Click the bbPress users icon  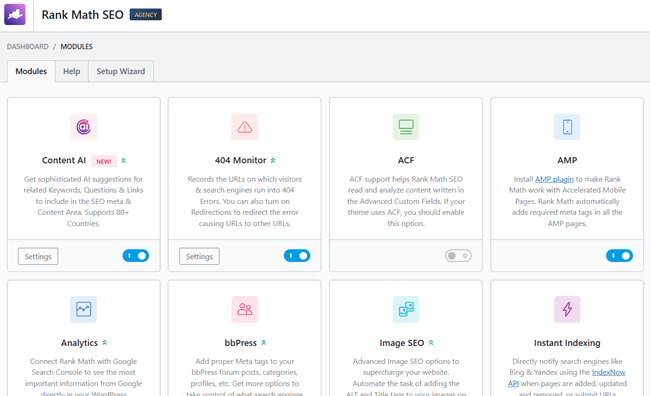pos(245,309)
